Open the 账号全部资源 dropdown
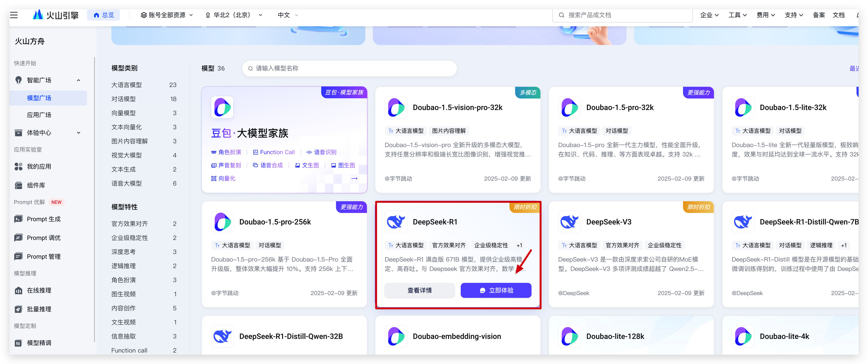Viewport: 868px width, 364px height. 167,15
